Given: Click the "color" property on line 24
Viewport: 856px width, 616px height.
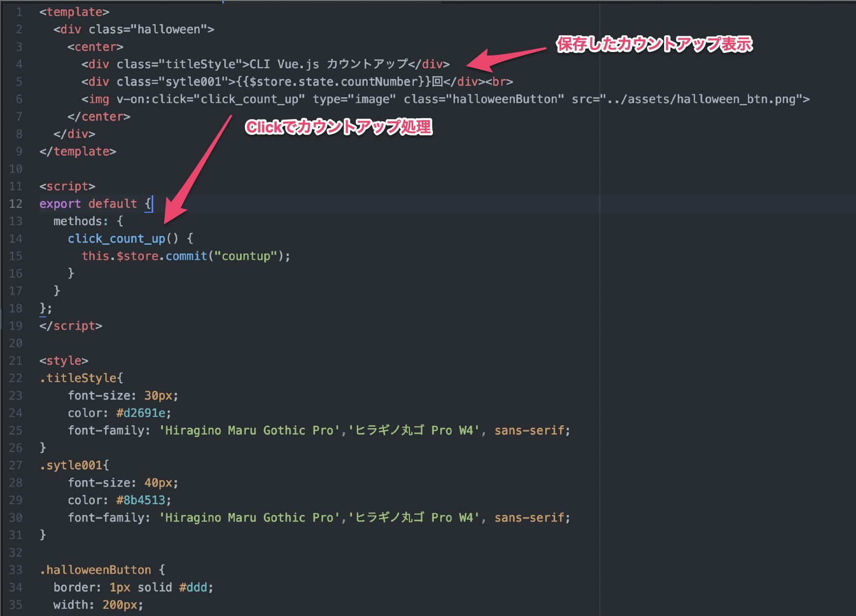Looking at the screenshot, I should coord(85,413).
